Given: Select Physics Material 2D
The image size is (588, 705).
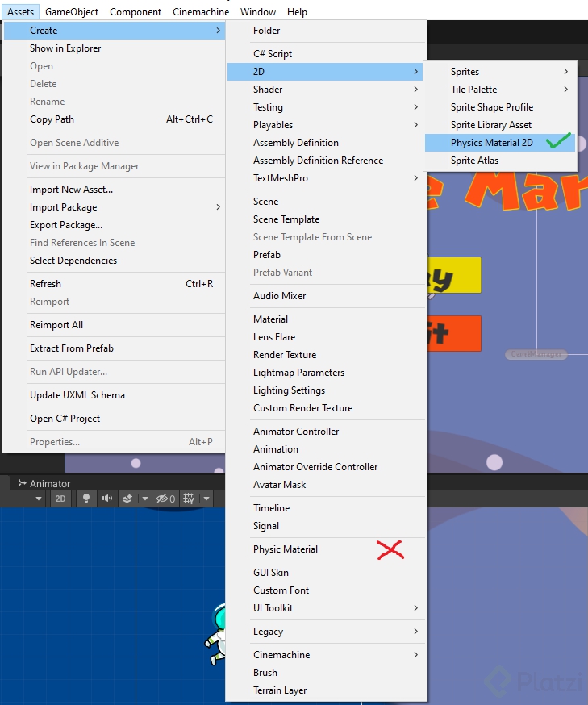Looking at the screenshot, I should pyautogui.click(x=500, y=143).
